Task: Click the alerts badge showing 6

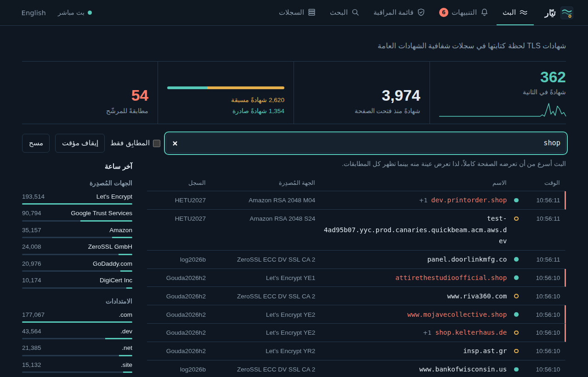Action: click(x=444, y=12)
